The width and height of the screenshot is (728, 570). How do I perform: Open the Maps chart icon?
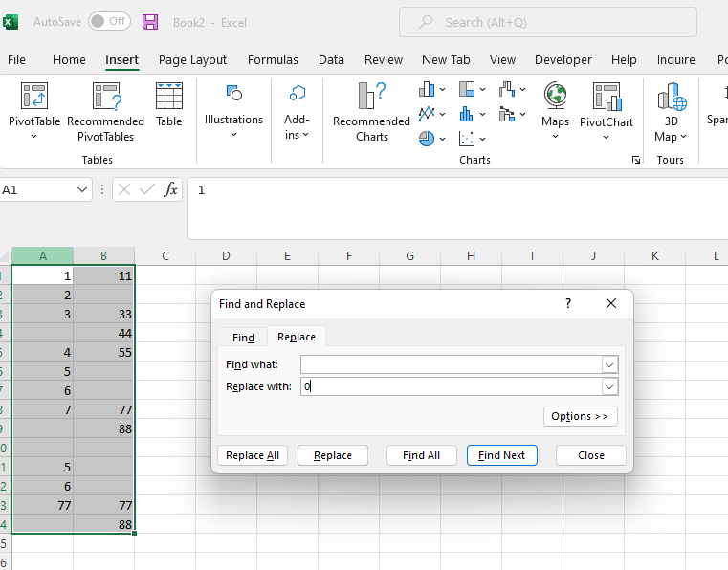555,97
